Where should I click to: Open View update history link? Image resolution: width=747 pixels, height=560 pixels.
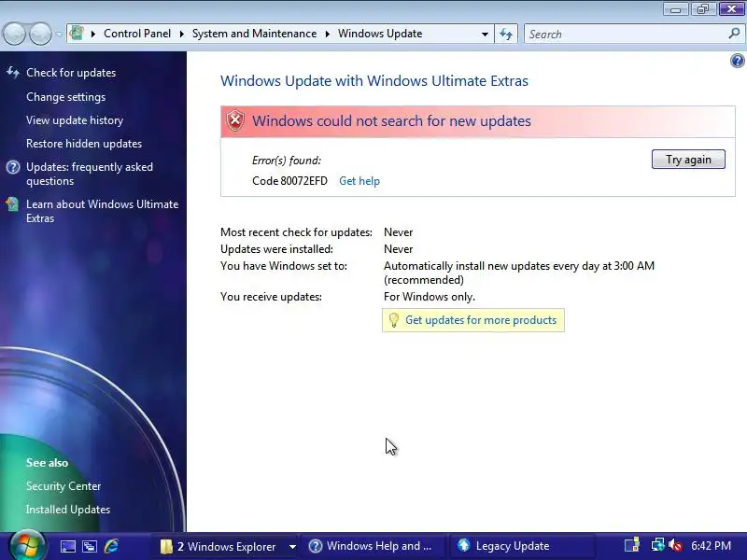(x=75, y=120)
